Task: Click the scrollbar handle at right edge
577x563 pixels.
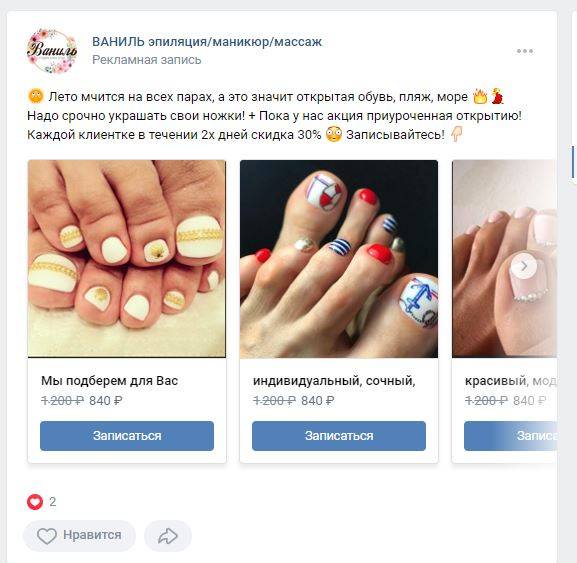Action: (x=573, y=161)
